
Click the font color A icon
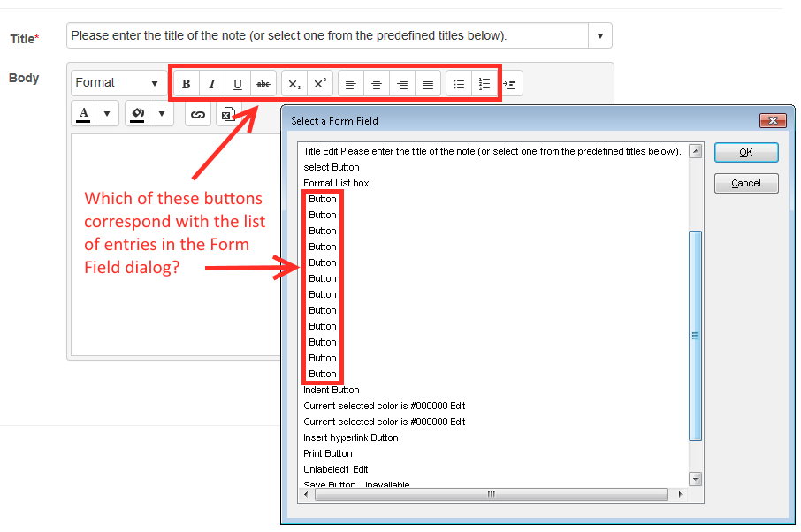tap(84, 113)
